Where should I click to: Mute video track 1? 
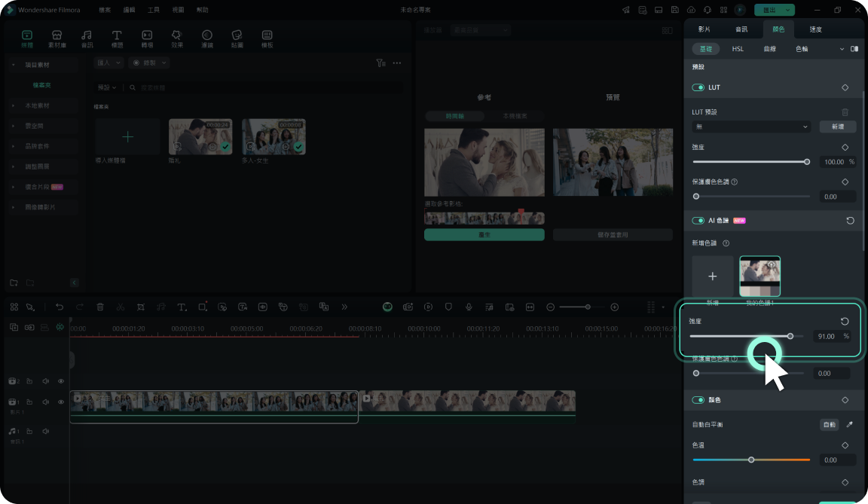pos(46,402)
